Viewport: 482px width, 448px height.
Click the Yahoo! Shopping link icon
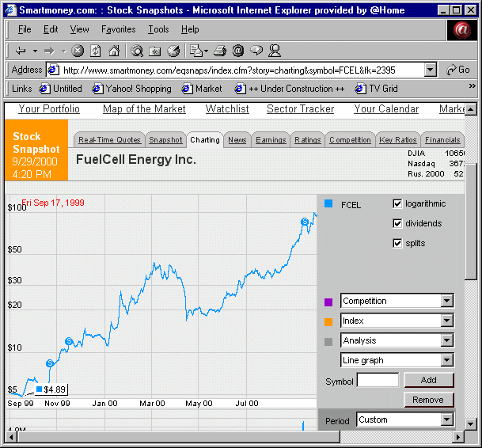pyautogui.click(x=98, y=89)
